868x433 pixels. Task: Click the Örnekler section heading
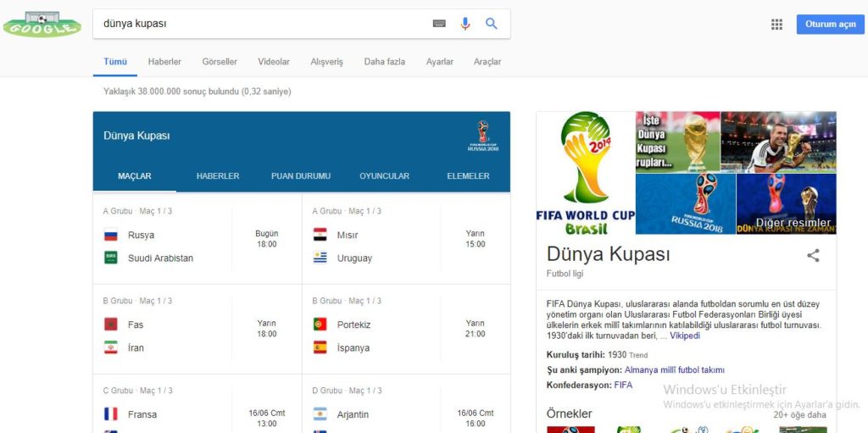pos(569,414)
